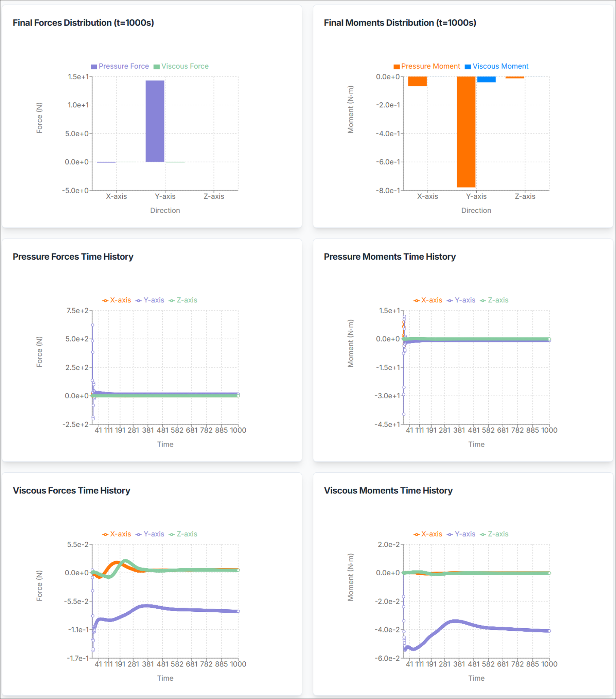
Task: Click the small orange Z-axis pressure moment bar
Action: 514,77
